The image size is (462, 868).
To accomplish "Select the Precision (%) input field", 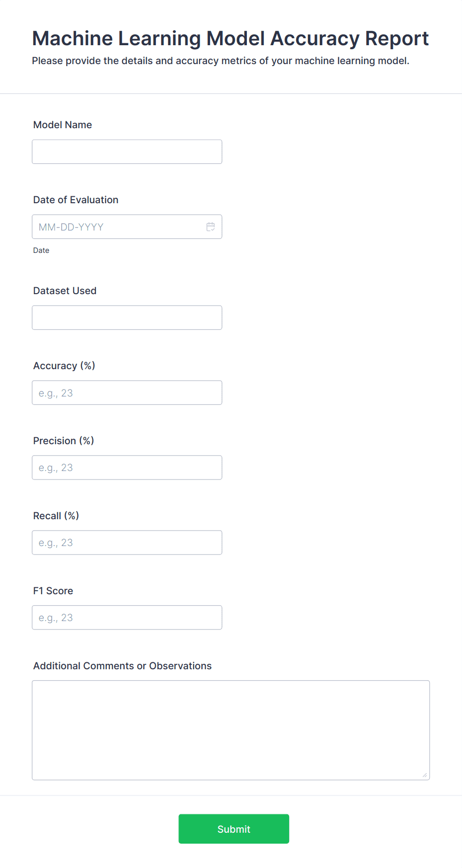I will tap(127, 468).
